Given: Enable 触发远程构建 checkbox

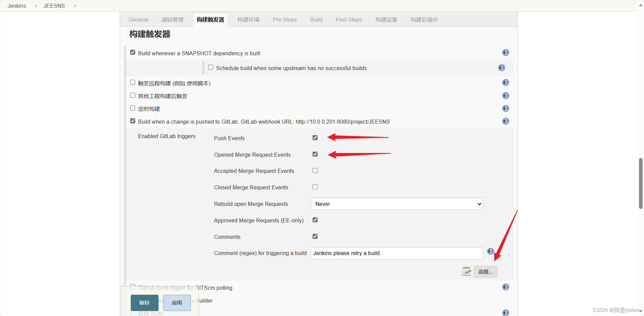Looking at the screenshot, I should click(x=133, y=83).
